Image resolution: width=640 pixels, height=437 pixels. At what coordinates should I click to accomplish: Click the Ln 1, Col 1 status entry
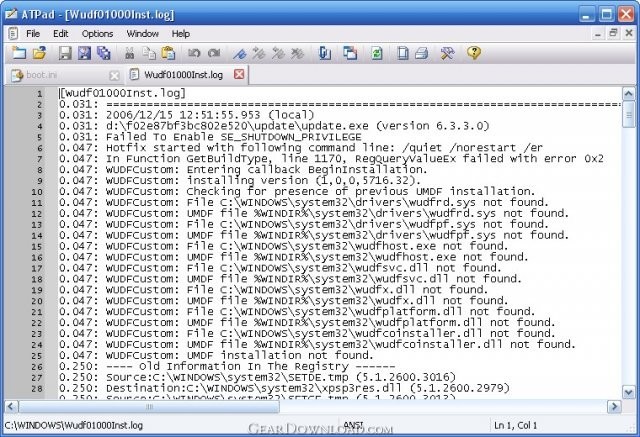[515, 425]
